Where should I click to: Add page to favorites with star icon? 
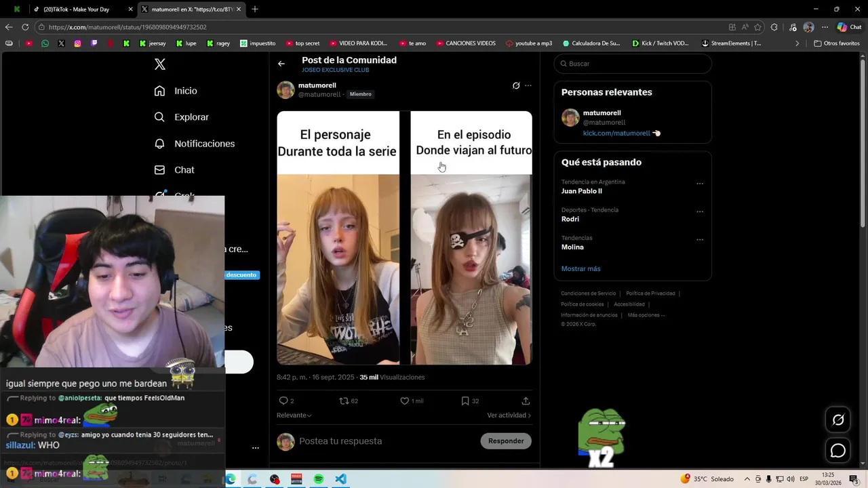point(757,27)
